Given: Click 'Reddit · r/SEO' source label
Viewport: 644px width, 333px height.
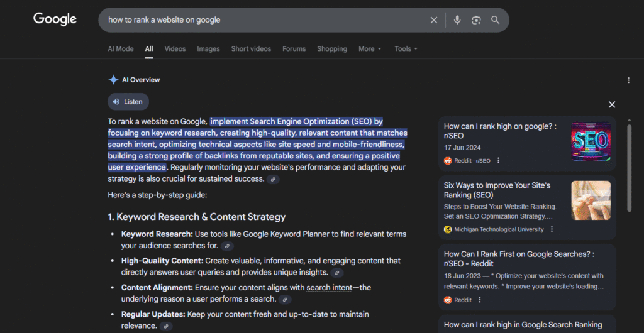Looking at the screenshot, I should [472, 161].
